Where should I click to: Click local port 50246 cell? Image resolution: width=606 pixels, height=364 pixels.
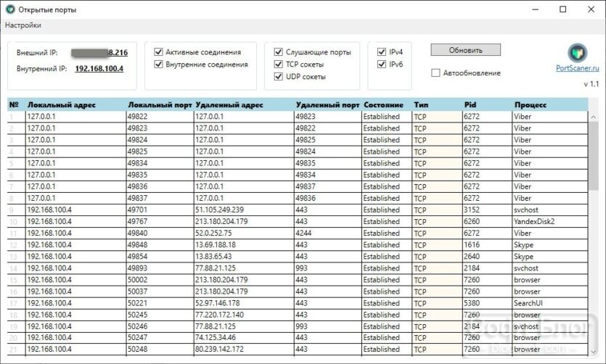pyautogui.click(x=160, y=326)
